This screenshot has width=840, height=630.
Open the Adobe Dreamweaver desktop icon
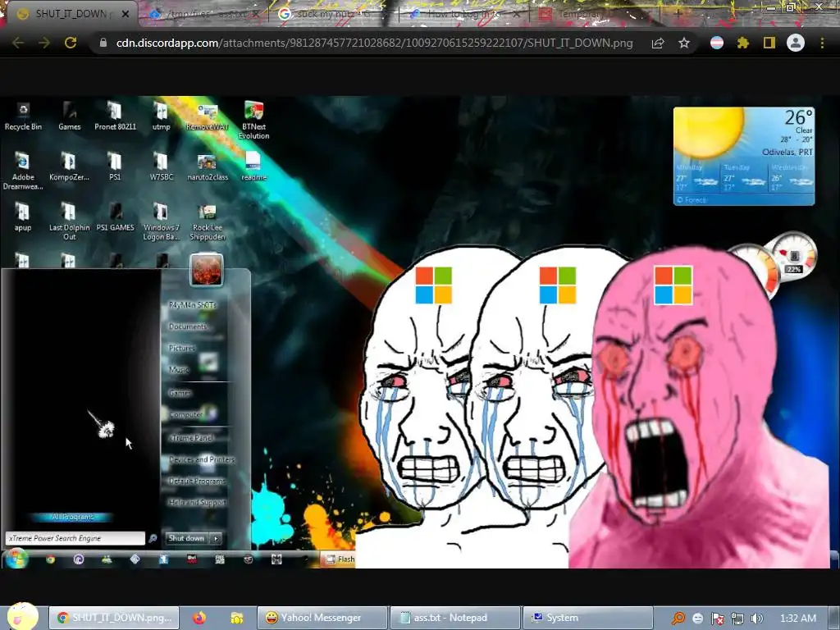point(23,171)
